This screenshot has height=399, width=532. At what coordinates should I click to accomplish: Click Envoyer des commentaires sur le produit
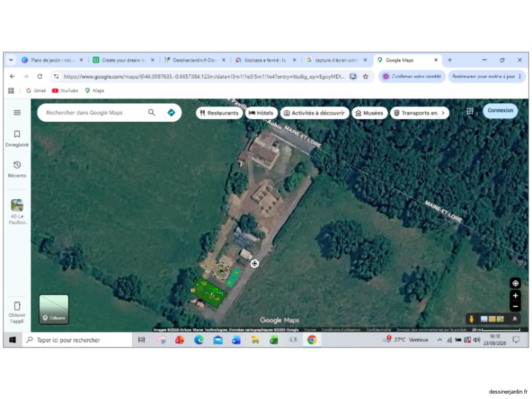pos(431,330)
